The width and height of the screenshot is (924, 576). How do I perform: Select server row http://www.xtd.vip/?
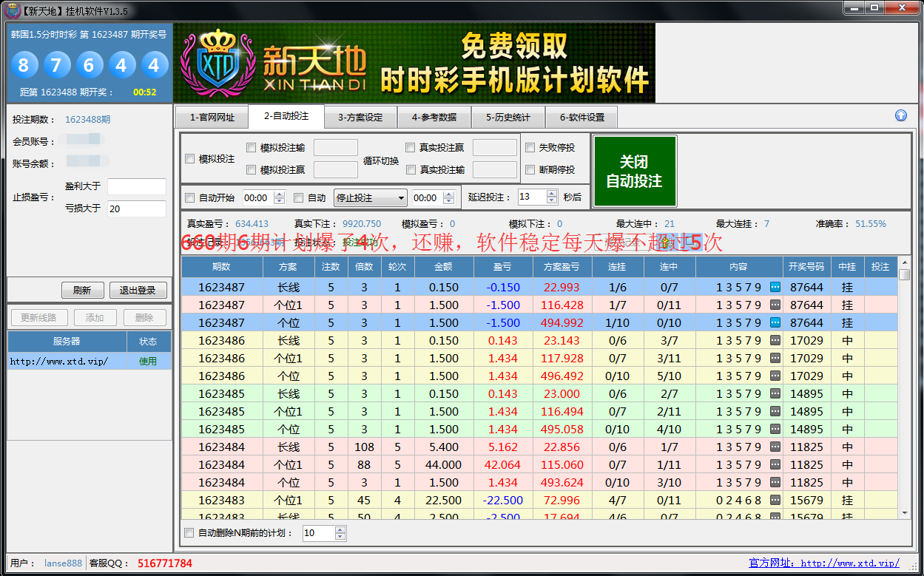click(90, 361)
